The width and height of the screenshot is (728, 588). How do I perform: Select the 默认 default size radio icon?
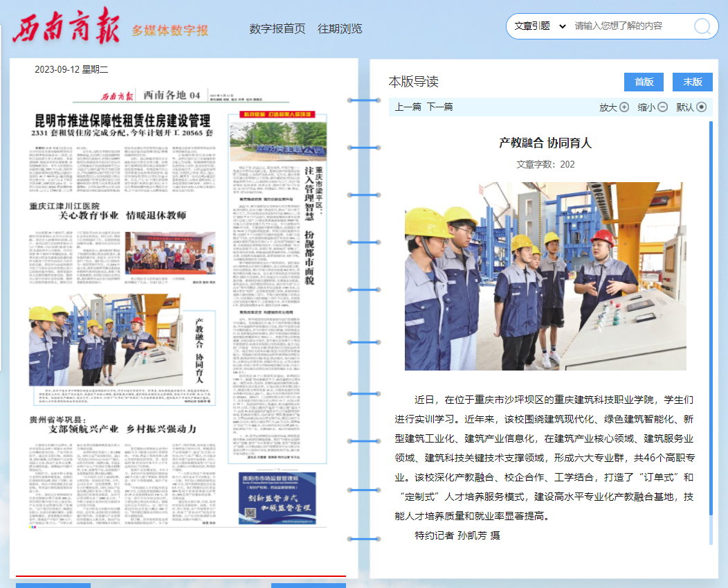701,107
